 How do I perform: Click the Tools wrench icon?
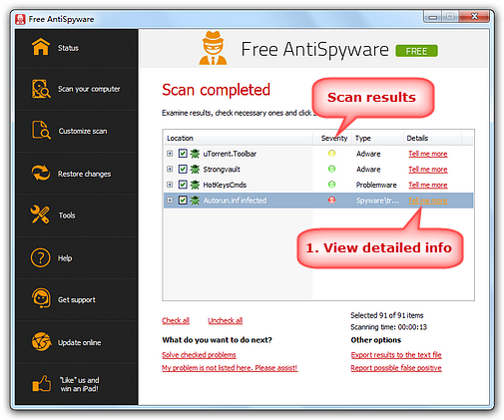(x=40, y=214)
